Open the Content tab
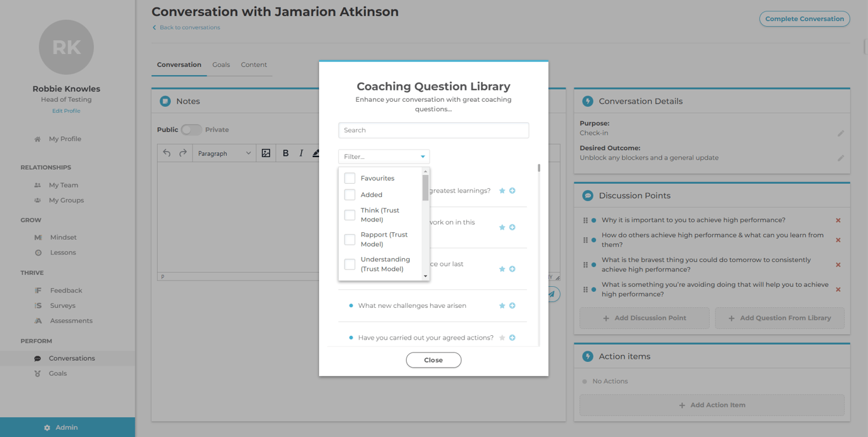868x437 pixels. pyautogui.click(x=254, y=65)
